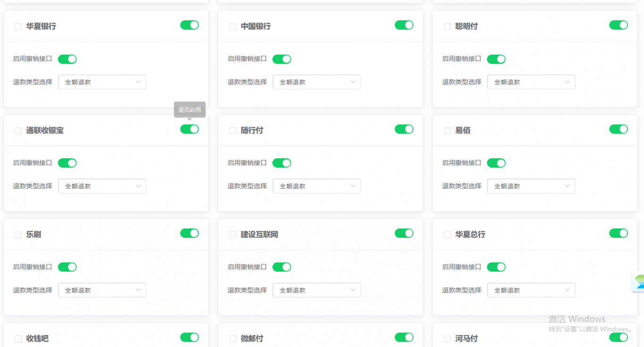
Task: Toggle 启用撤销接口 for 通联收银宝
Action: click(x=67, y=163)
